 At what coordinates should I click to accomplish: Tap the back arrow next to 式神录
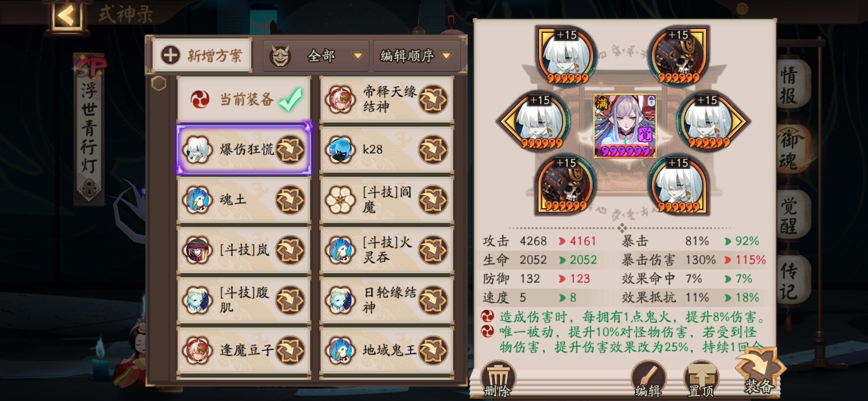click(67, 16)
